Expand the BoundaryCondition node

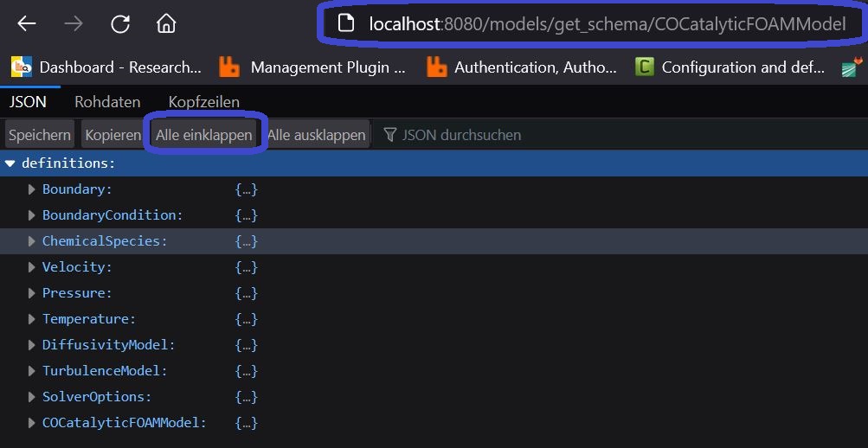pyautogui.click(x=31, y=215)
